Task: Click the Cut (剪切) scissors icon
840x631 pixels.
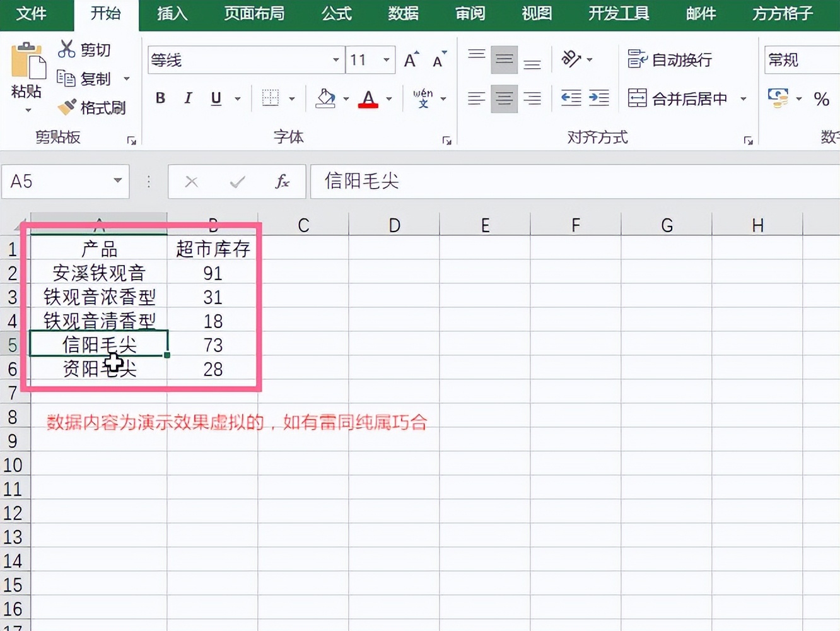Action: [67, 49]
